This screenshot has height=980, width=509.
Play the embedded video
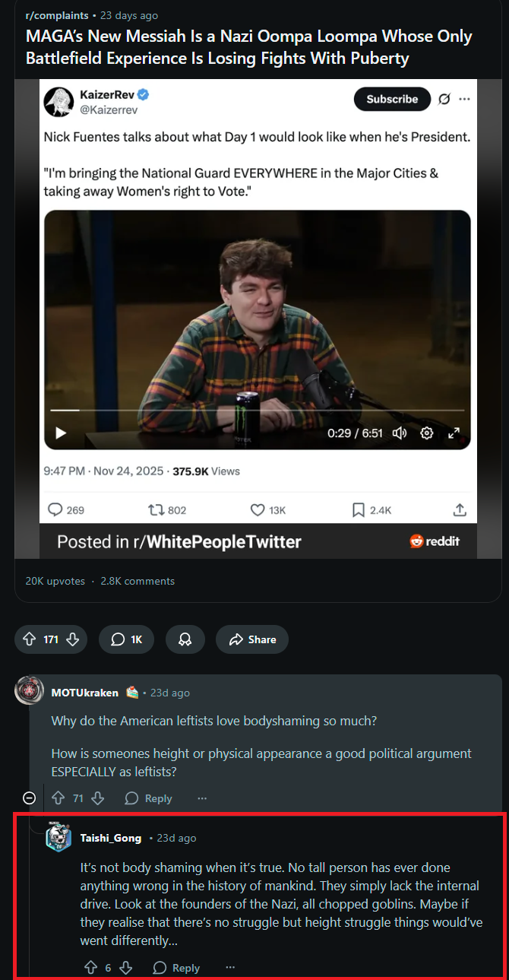[62, 433]
